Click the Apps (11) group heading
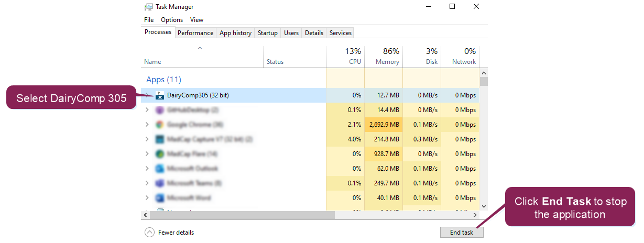 point(163,80)
